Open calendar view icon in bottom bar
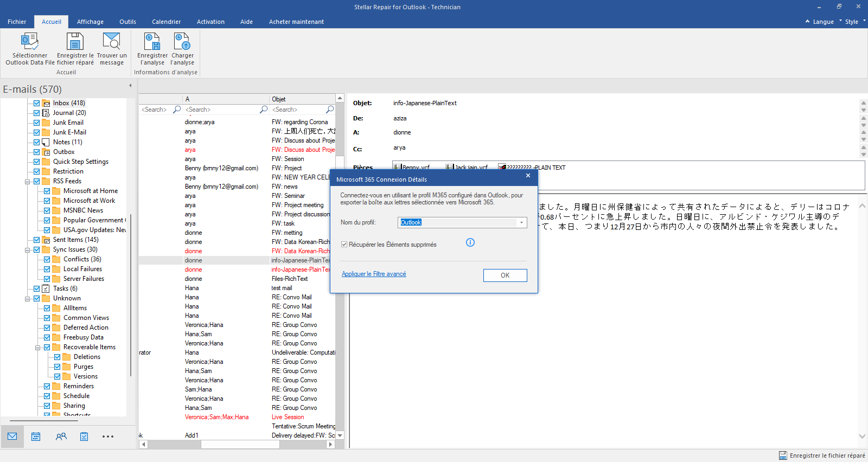 point(36,437)
